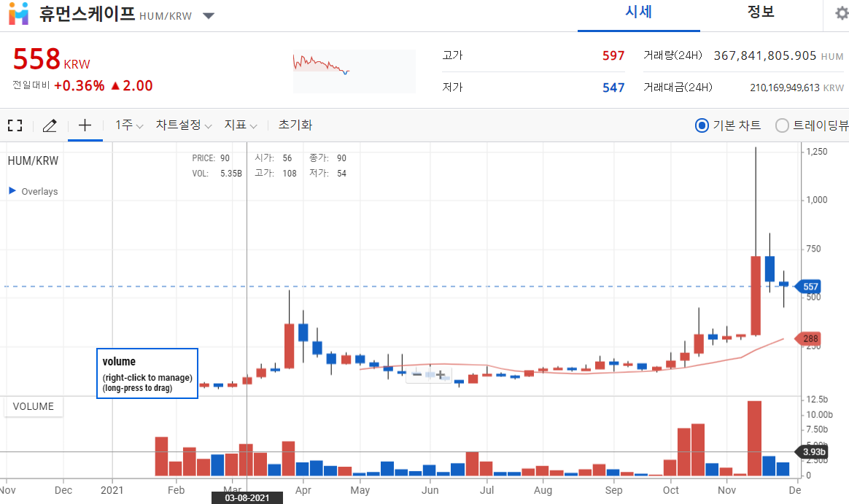Viewport: 849px width, 504px height.
Task: Click the 367,841,805.905 volume value
Action: click(x=764, y=55)
